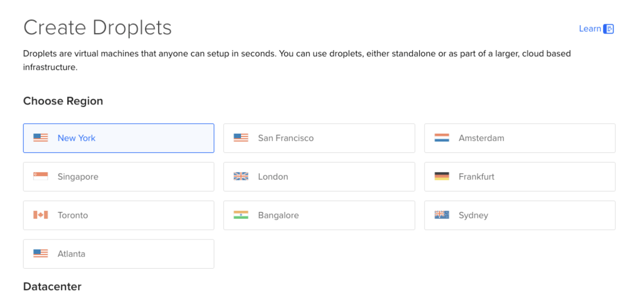The image size is (644, 299).
Task: Select the Frankfurt region
Action: [x=519, y=177]
